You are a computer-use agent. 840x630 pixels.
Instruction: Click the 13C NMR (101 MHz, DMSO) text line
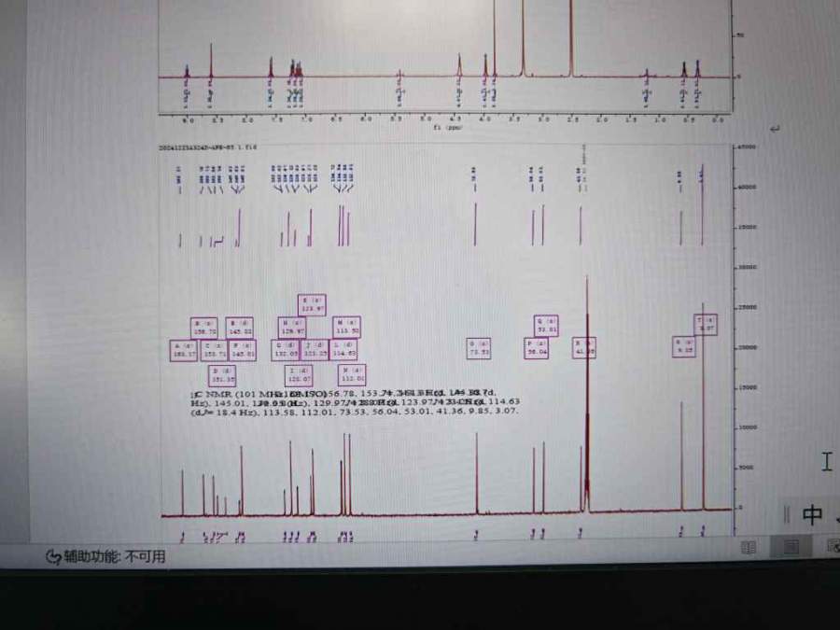point(343,393)
